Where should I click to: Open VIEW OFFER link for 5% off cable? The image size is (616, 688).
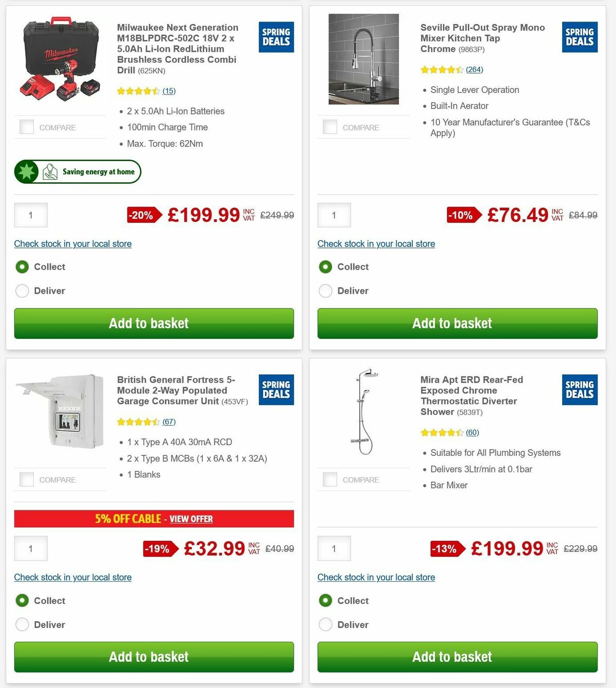(x=191, y=519)
